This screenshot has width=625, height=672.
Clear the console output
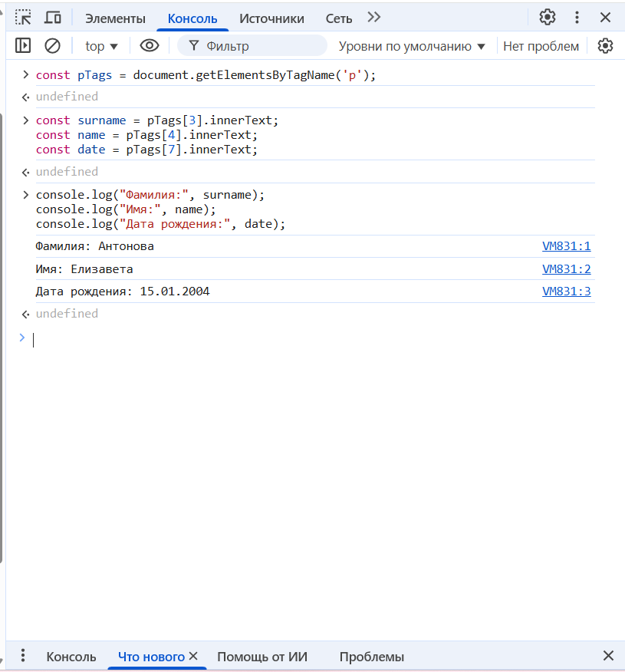pyautogui.click(x=52, y=46)
